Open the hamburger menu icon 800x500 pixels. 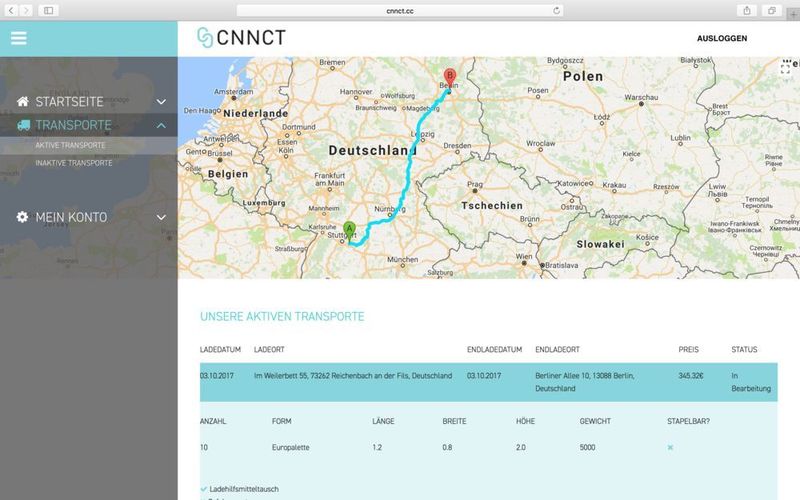(x=19, y=38)
